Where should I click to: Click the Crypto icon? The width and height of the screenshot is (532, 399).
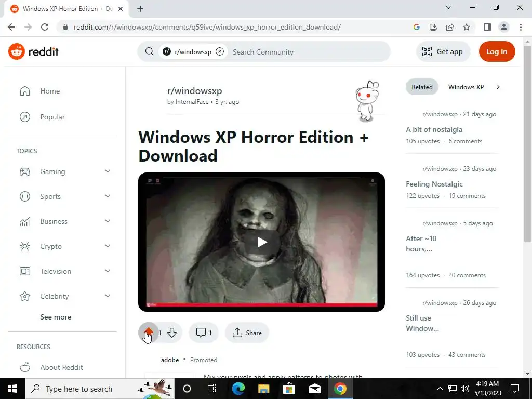pos(25,246)
